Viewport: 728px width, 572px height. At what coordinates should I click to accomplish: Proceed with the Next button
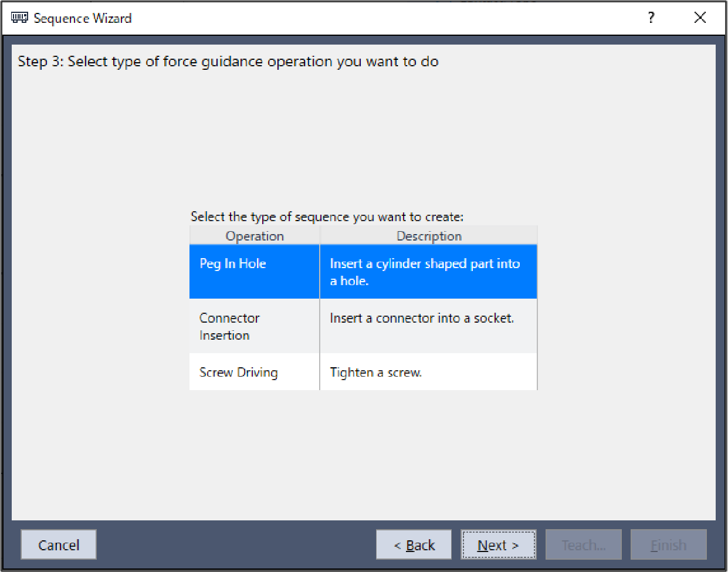(x=498, y=545)
